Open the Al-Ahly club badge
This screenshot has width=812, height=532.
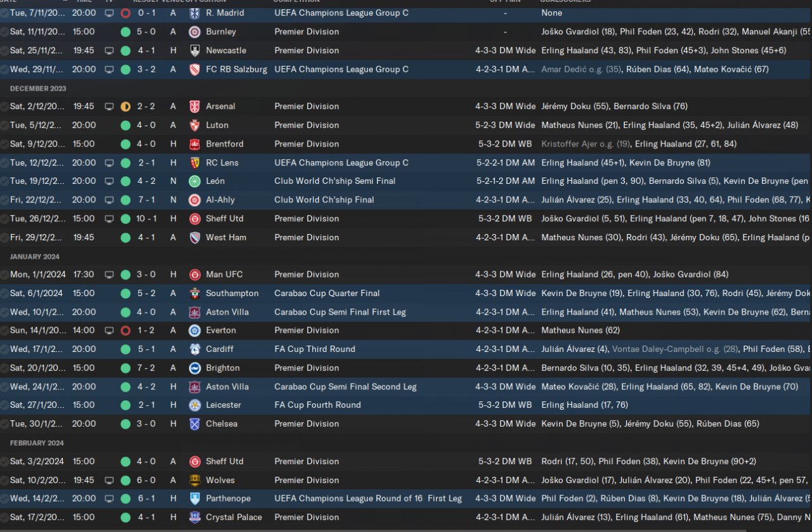[195, 200]
